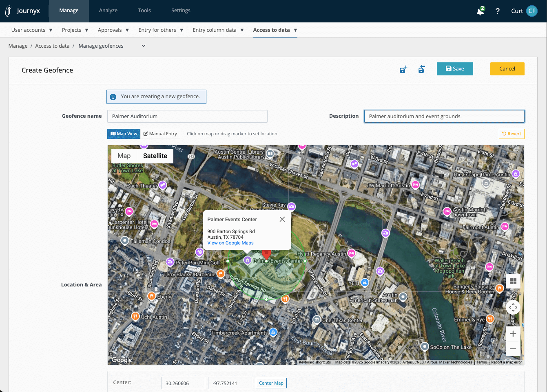Enable Map View mode
Screen dimensions: 547x392
coord(124,134)
